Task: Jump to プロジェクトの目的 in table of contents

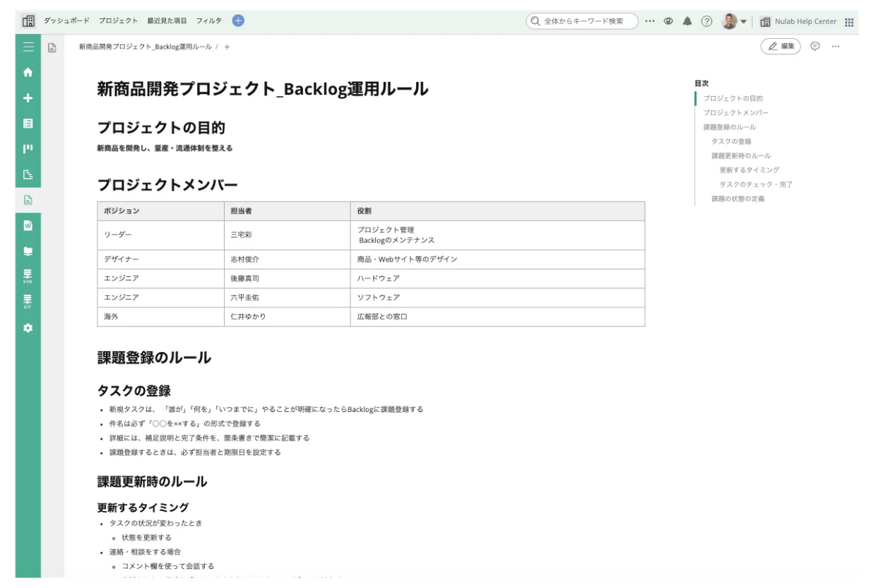Action: (x=733, y=98)
